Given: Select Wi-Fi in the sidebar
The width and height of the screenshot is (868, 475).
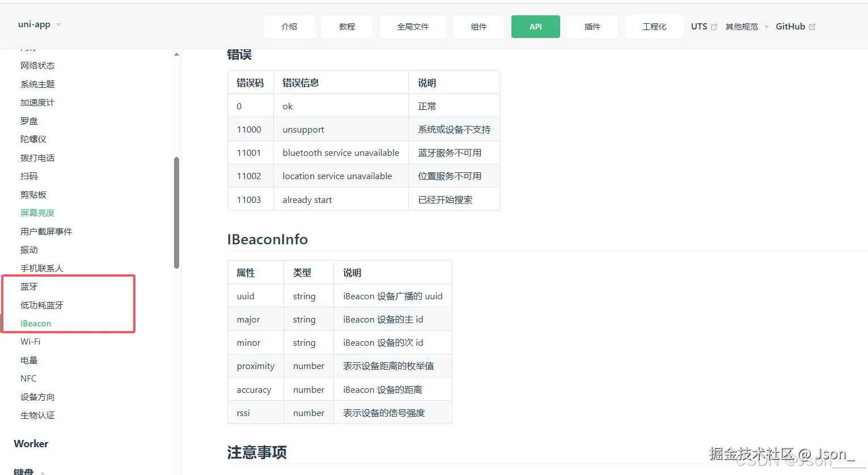Looking at the screenshot, I should 30,342.
